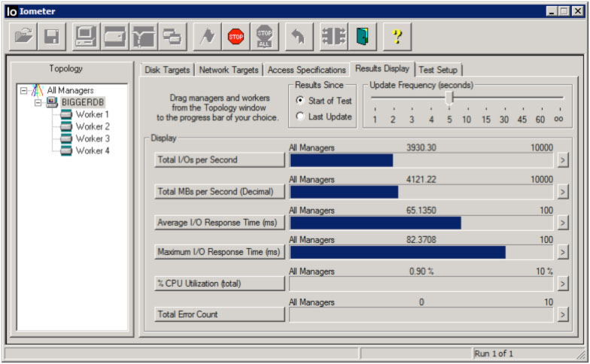Viewport: 590px width, 364px height.
Task: Open arrow beside Average I/O Response bar
Action: click(x=563, y=223)
